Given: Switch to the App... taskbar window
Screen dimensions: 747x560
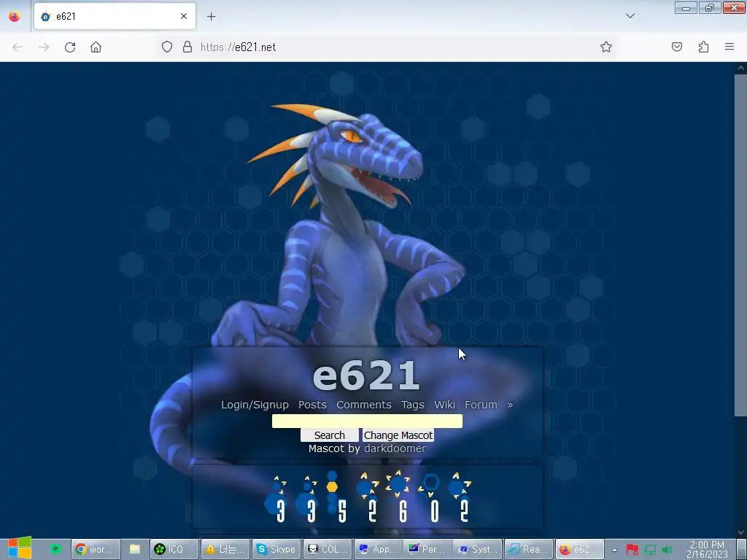Looking at the screenshot, I should coord(379,550).
